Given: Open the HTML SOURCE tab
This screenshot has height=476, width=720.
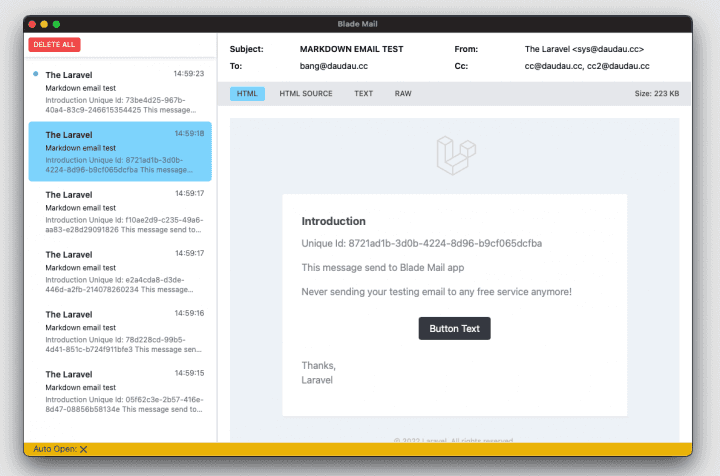Looking at the screenshot, I should pyautogui.click(x=306, y=94).
